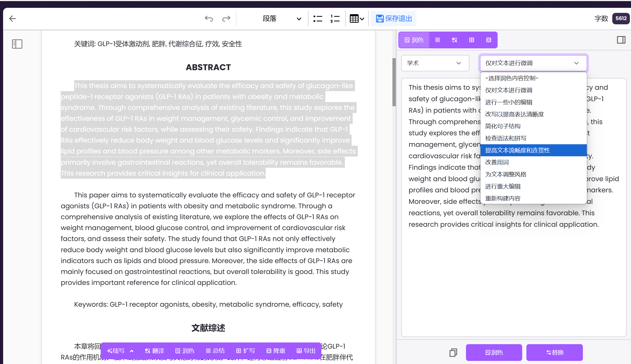
Task: Click the back arrow icon
Action: [x=13, y=19]
